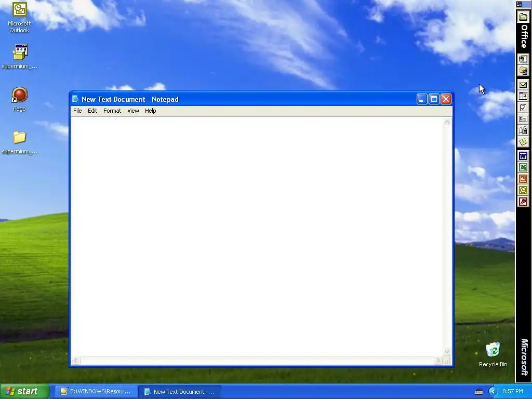The width and height of the screenshot is (532, 399).
Task: Click the Notepad title bar system icon
Action: [75, 99]
